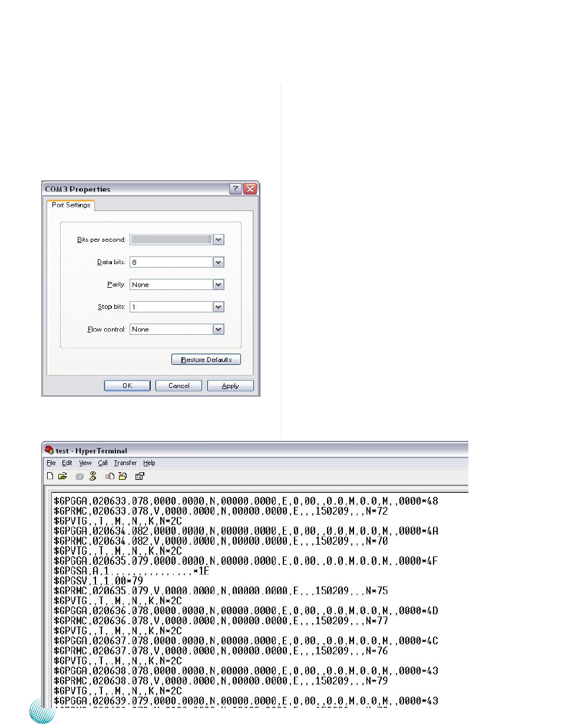Image resolution: width=562 pixels, height=728 pixels.
Task: Click the $GPGSV,1,1,00*79 terminal line
Action: [x=98, y=581]
